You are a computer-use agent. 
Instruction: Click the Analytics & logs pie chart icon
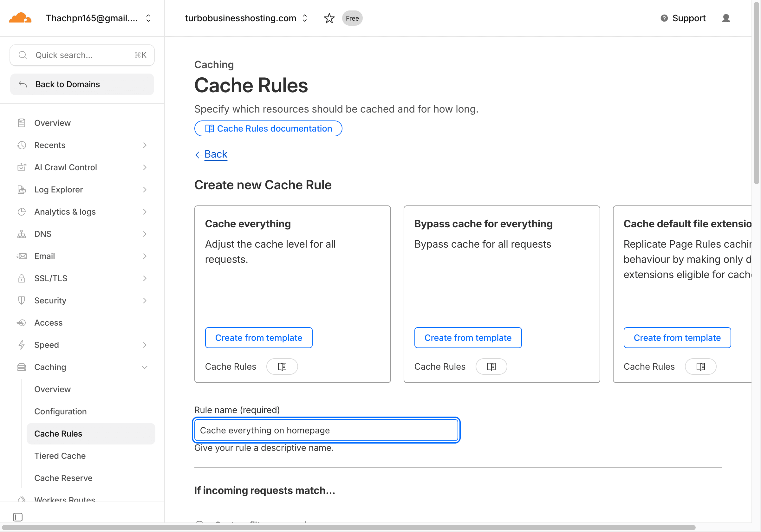pyautogui.click(x=21, y=211)
